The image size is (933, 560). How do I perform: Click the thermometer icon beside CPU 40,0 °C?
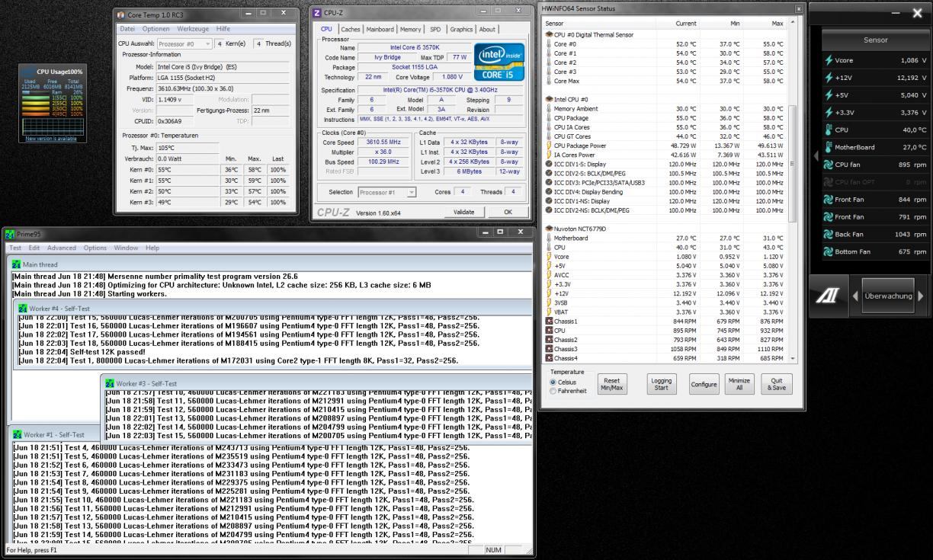click(x=829, y=130)
